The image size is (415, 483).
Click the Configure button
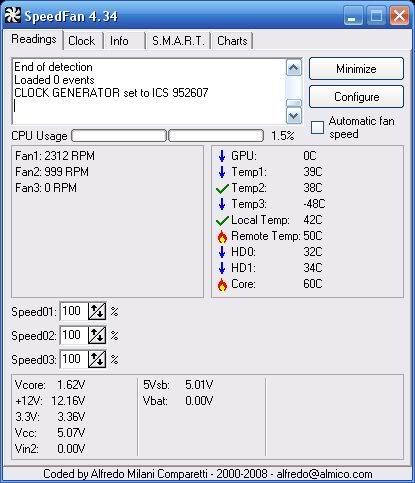coord(356,97)
